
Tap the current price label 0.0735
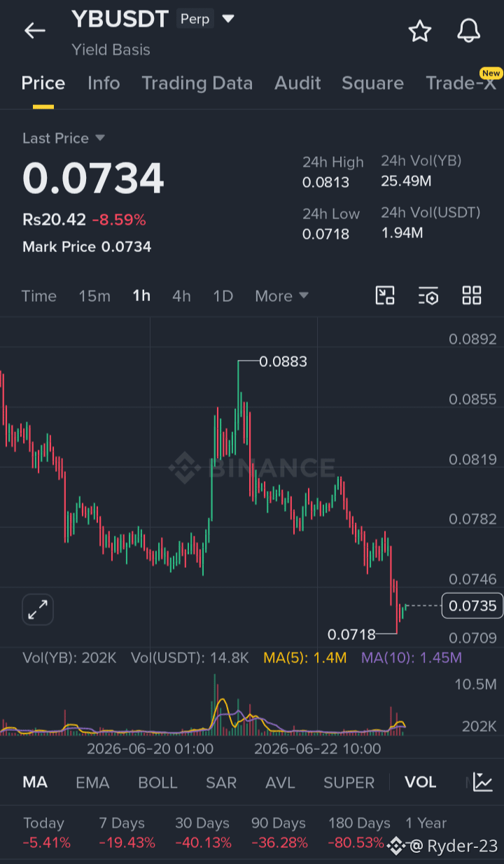[472, 606]
